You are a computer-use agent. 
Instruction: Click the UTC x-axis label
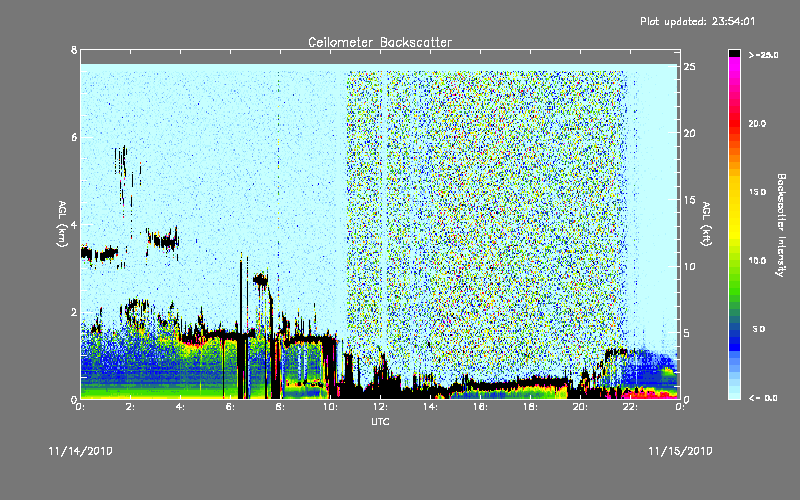click(380, 421)
